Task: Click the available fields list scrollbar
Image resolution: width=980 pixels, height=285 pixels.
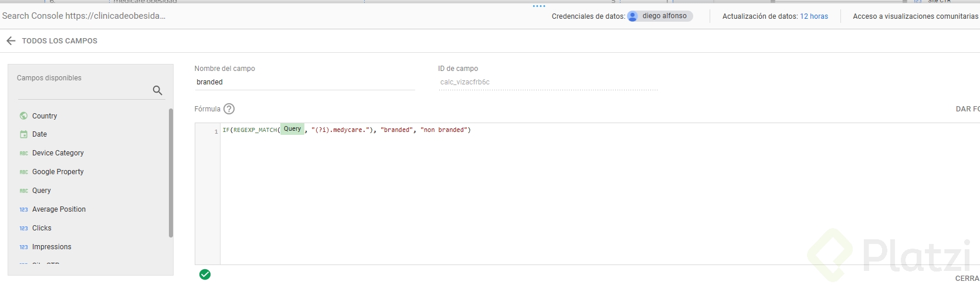Action: coord(171,173)
